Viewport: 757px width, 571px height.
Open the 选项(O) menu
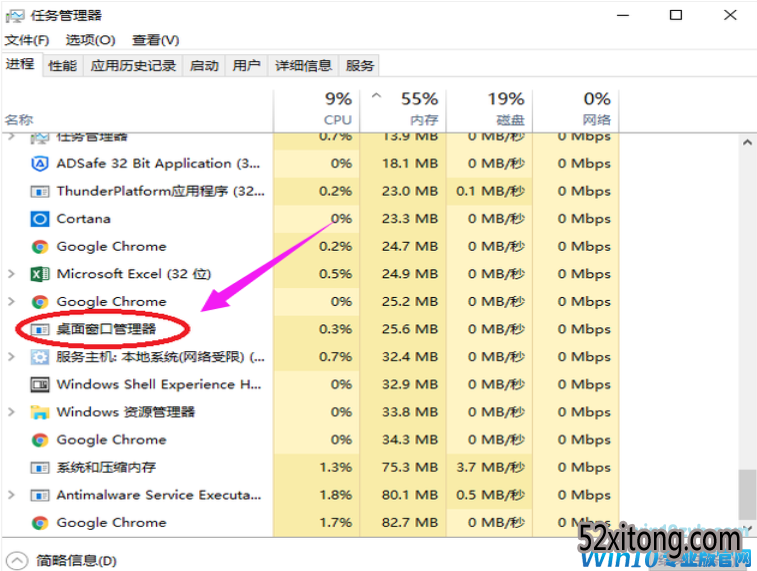tap(90, 40)
